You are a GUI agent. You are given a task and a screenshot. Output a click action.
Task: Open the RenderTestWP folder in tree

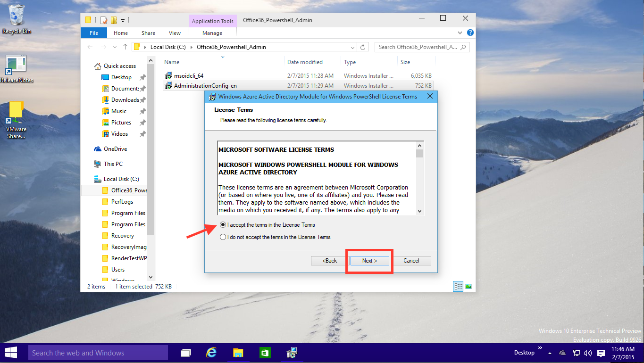[129, 258]
